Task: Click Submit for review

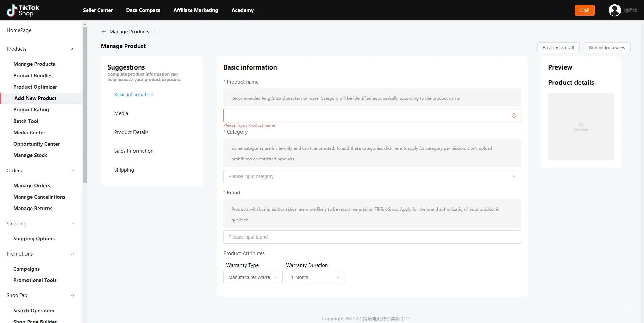Action: pos(607,48)
